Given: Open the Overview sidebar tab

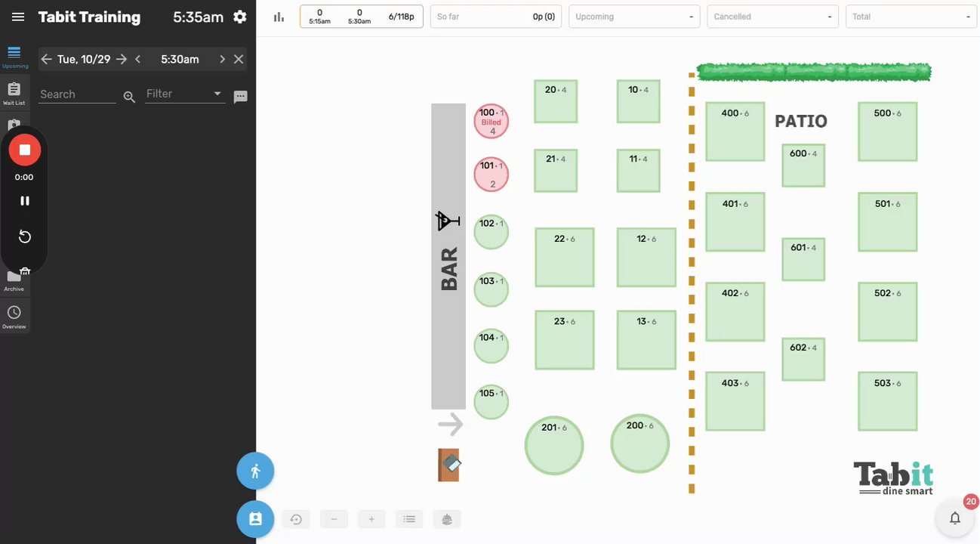Looking at the screenshot, I should point(14,317).
